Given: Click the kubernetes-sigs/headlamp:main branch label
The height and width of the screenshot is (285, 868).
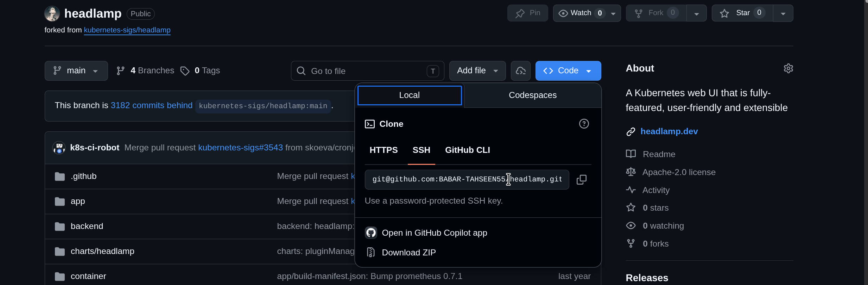Looking at the screenshot, I should pos(263,106).
